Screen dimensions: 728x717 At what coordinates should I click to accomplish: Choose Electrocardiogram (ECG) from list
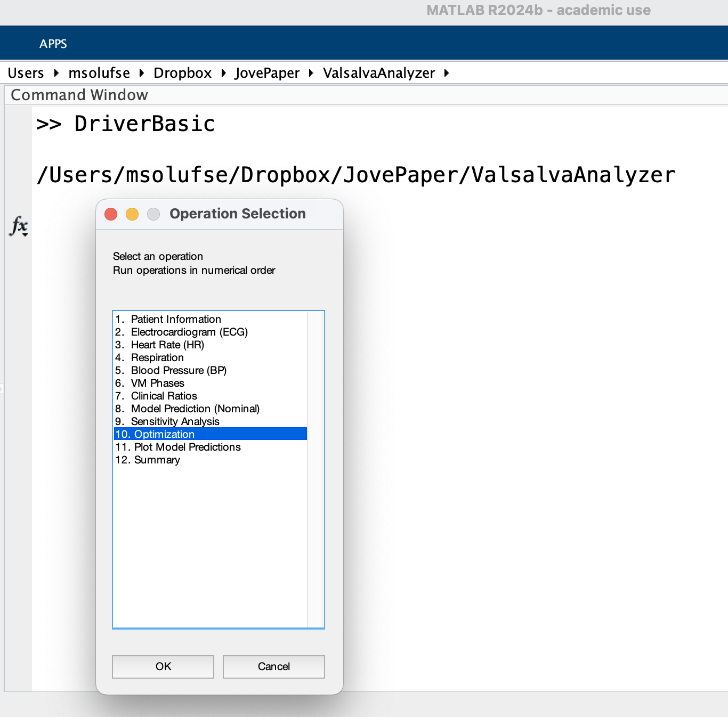pyautogui.click(x=189, y=332)
